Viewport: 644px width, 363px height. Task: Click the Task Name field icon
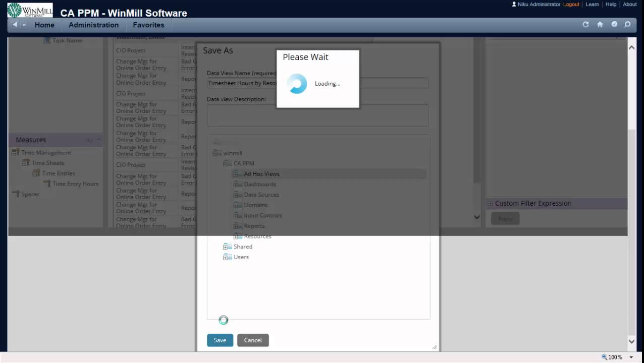(46, 40)
